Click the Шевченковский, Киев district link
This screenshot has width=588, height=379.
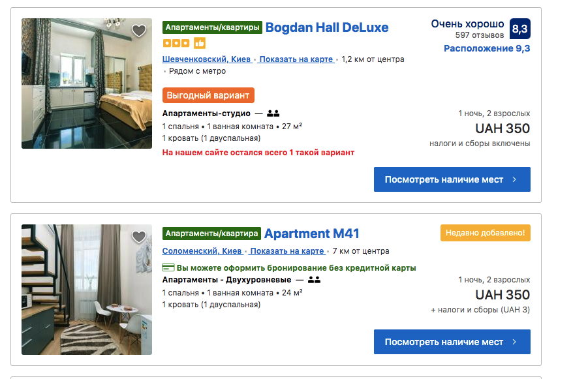pos(206,59)
